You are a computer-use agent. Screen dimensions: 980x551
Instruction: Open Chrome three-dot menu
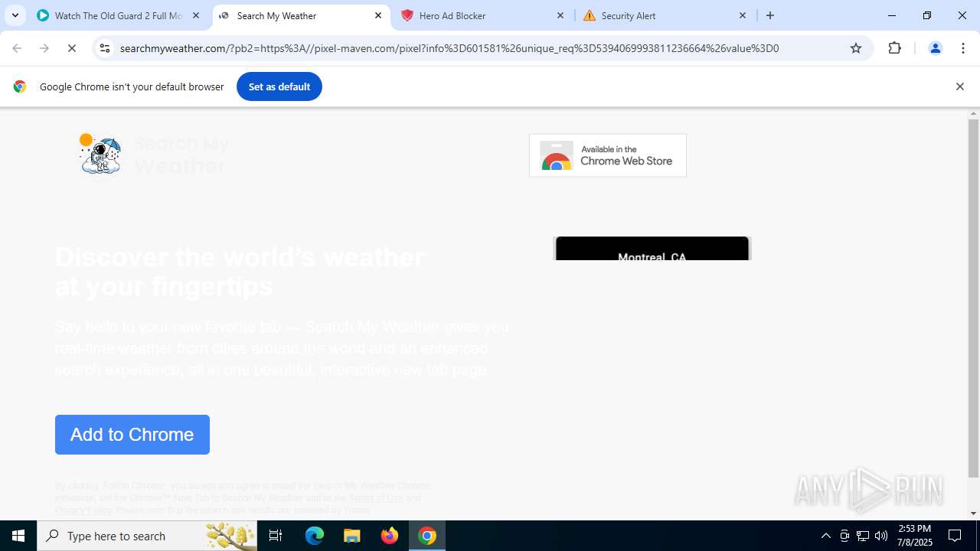pos(963,48)
